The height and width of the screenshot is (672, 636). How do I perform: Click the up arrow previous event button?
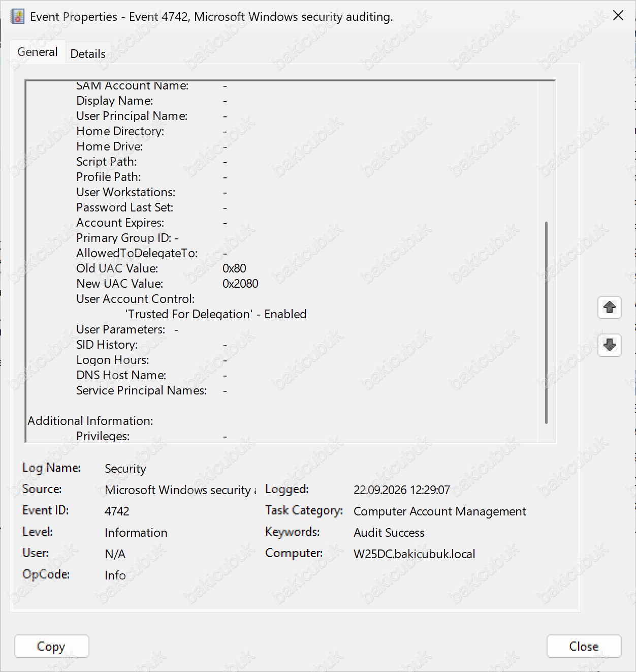[610, 308]
